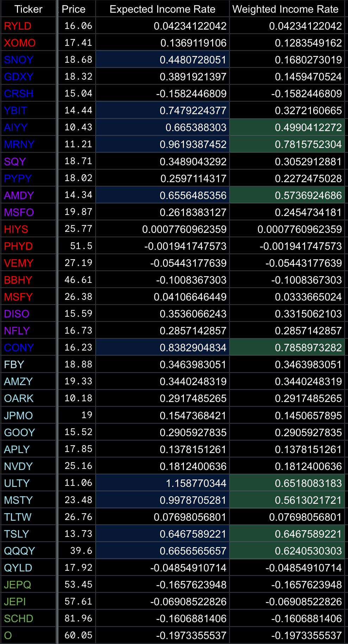The height and width of the screenshot is (644, 348).
Task: Click the MSFY ticker cell
Action: click(x=28, y=297)
